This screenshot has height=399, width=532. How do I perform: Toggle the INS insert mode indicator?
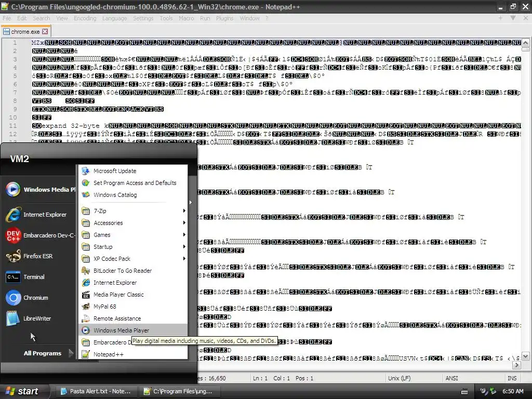click(x=512, y=378)
